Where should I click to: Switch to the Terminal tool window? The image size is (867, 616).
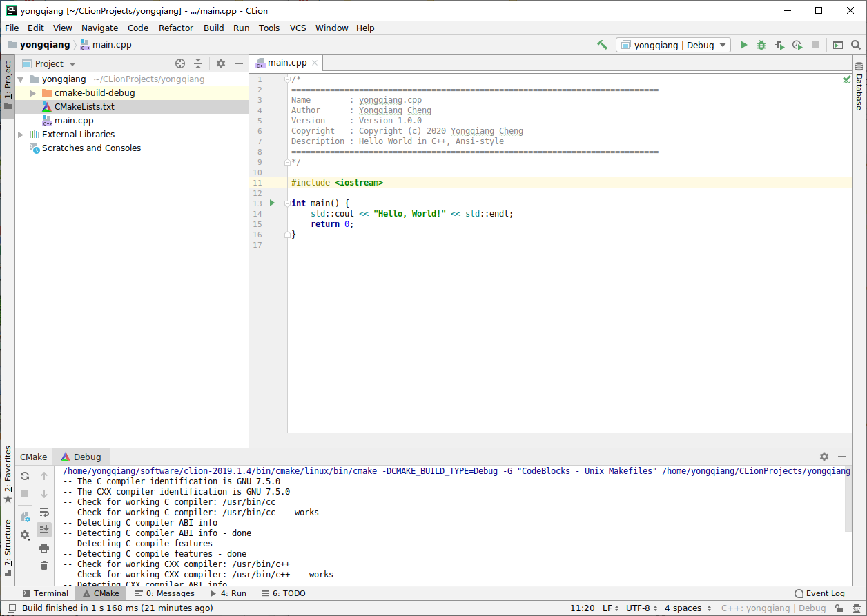pos(46,593)
